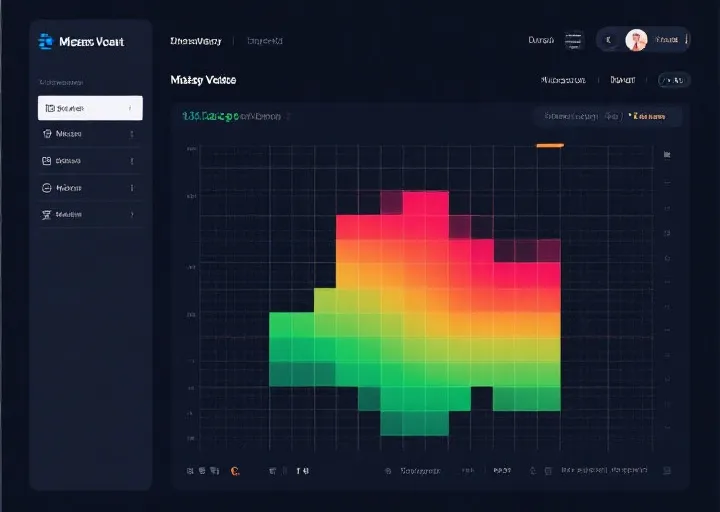Screen dimensions: 720x512
Task: Expand the options of the highlighted sidebar item
Action: tap(131, 108)
